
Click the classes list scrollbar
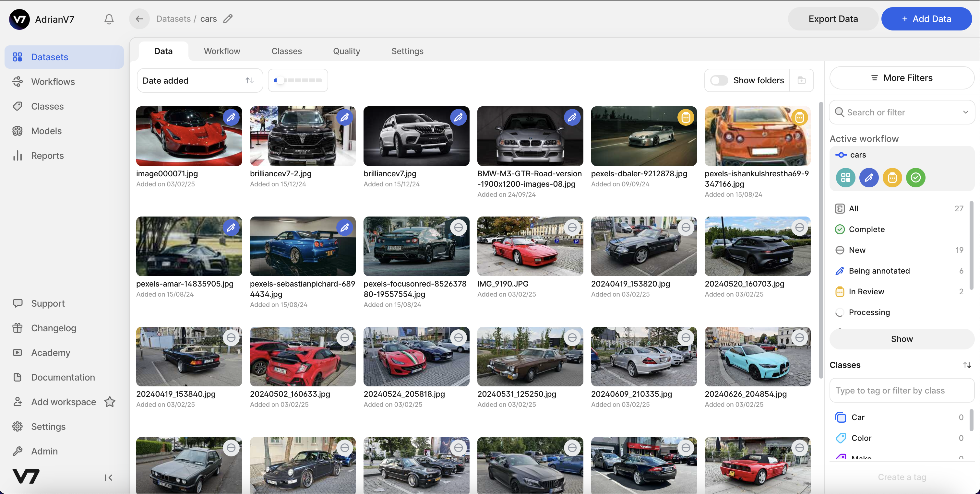(971, 420)
